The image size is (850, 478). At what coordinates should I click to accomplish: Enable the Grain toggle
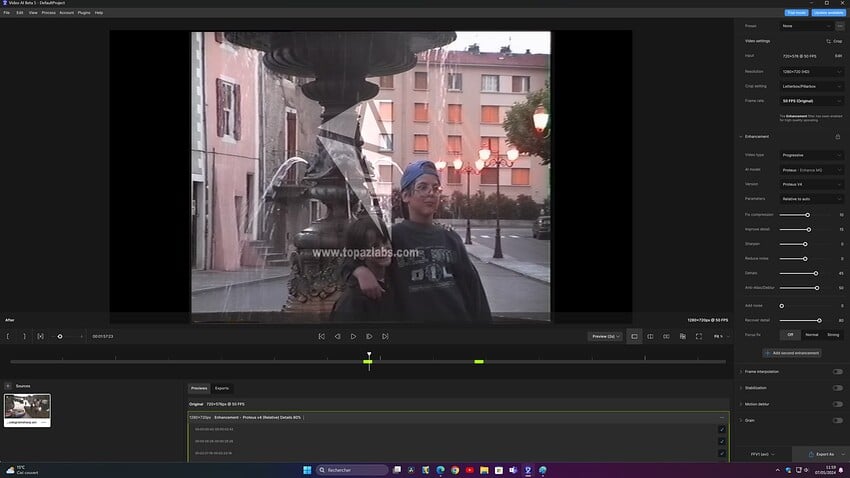tap(837, 420)
